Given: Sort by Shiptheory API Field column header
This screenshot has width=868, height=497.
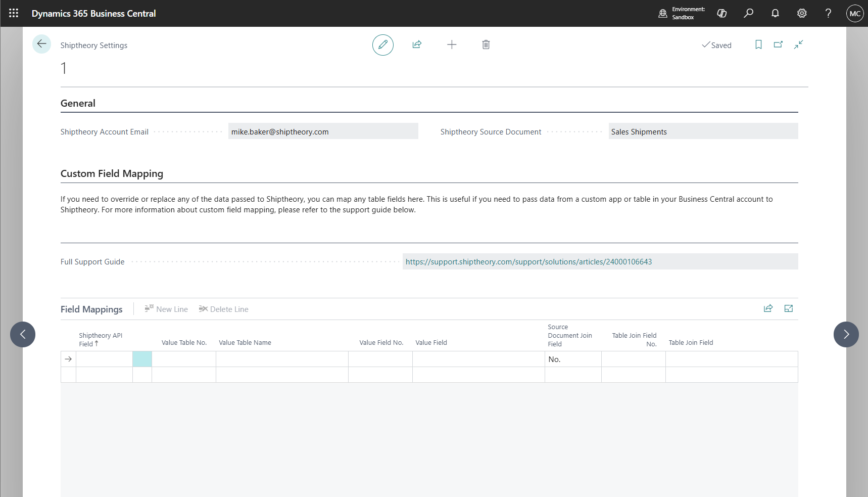Looking at the screenshot, I should (x=101, y=340).
